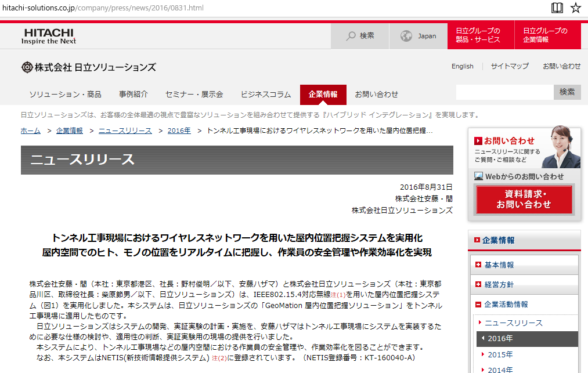The image size is (588, 373).
Task: Expand 経営方針 sidebar section
Action: [524, 284]
